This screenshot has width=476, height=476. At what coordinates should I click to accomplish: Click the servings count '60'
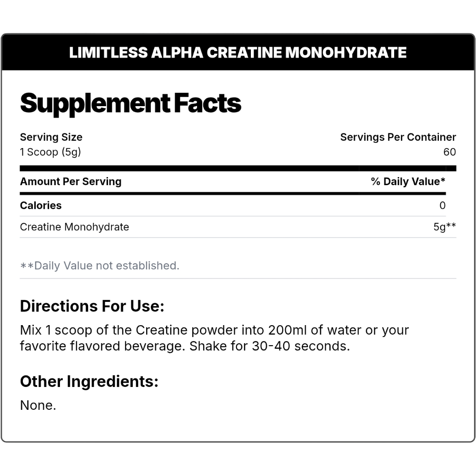(449, 152)
